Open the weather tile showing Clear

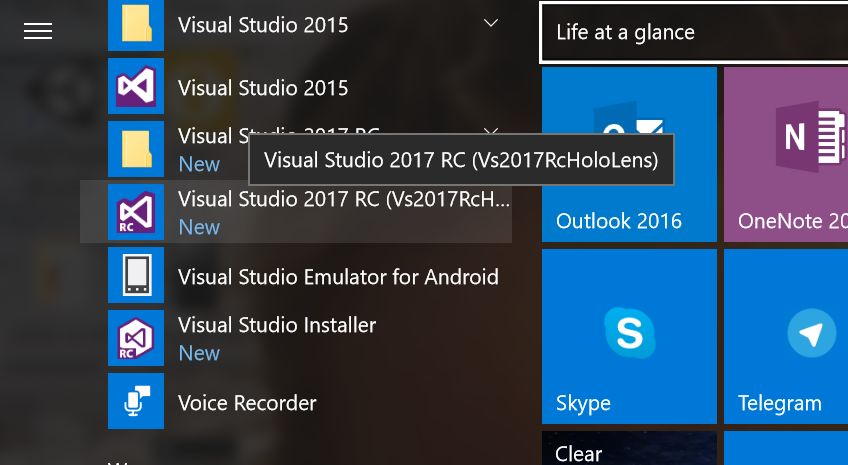[x=629, y=448]
